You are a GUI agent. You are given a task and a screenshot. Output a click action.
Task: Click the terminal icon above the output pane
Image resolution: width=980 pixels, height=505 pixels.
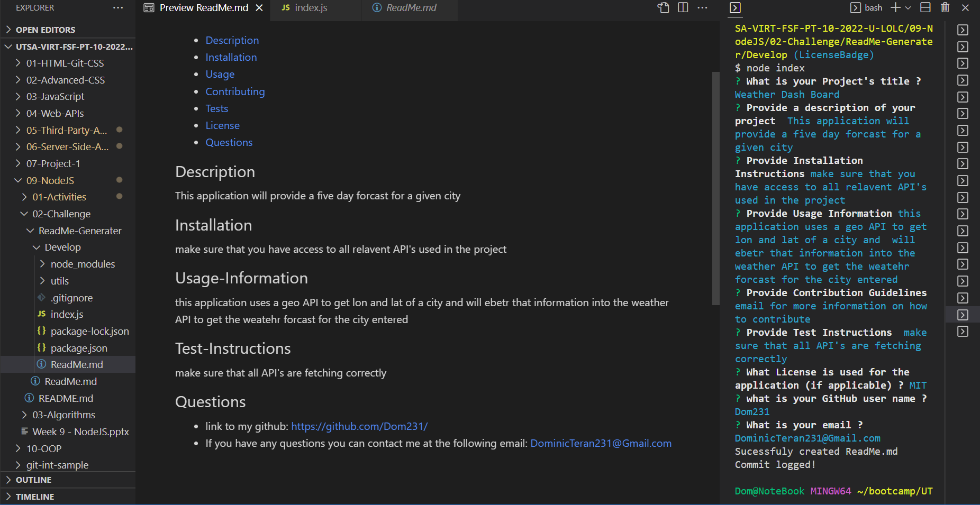click(735, 8)
